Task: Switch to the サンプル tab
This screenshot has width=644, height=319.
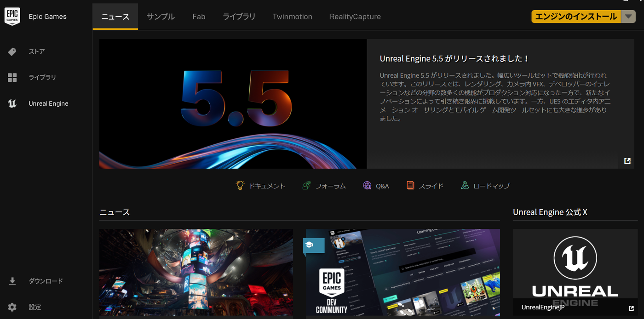Action: 161,17
